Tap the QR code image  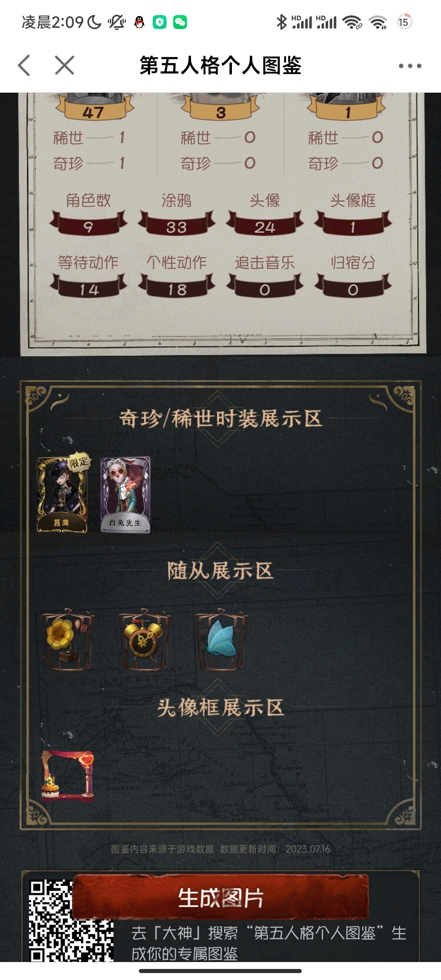(71, 921)
